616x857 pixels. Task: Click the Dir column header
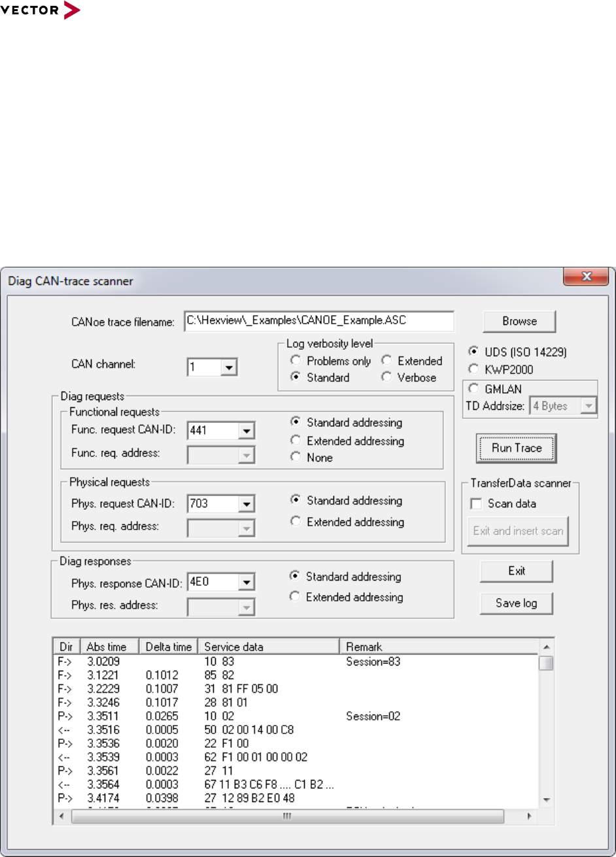click(x=67, y=647)
